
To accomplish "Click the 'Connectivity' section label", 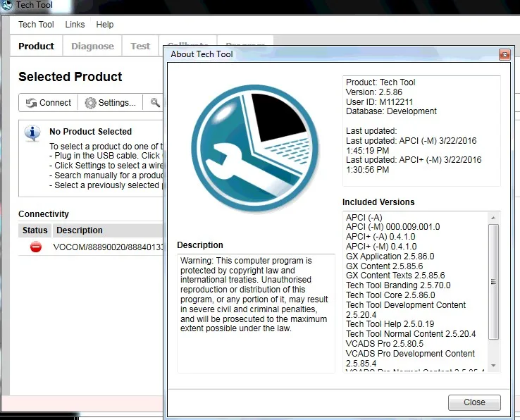I will pyautogui.click(x=44, y=214).
